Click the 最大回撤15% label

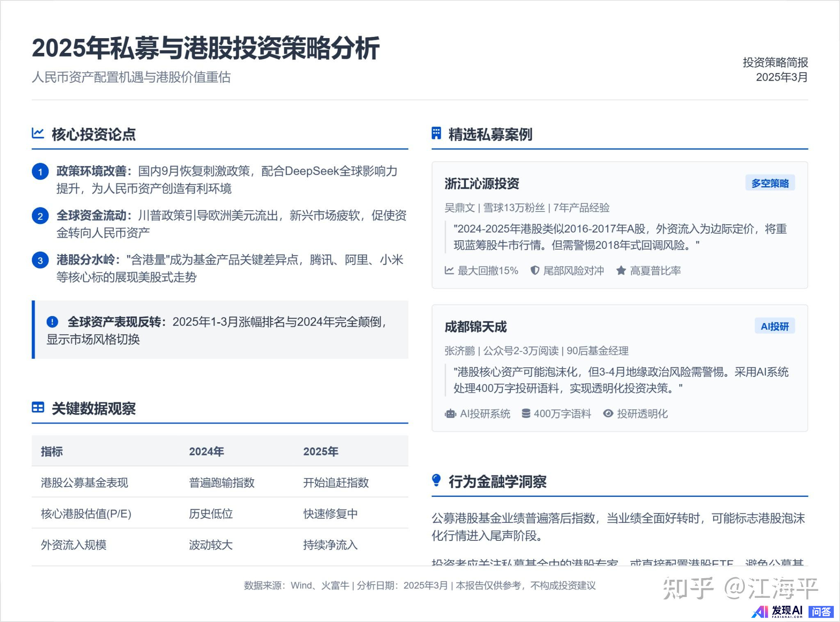tap(488, 271)
